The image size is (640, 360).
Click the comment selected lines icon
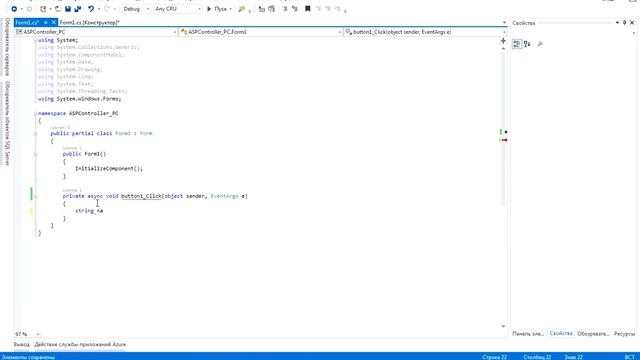[x=285, y=9]
